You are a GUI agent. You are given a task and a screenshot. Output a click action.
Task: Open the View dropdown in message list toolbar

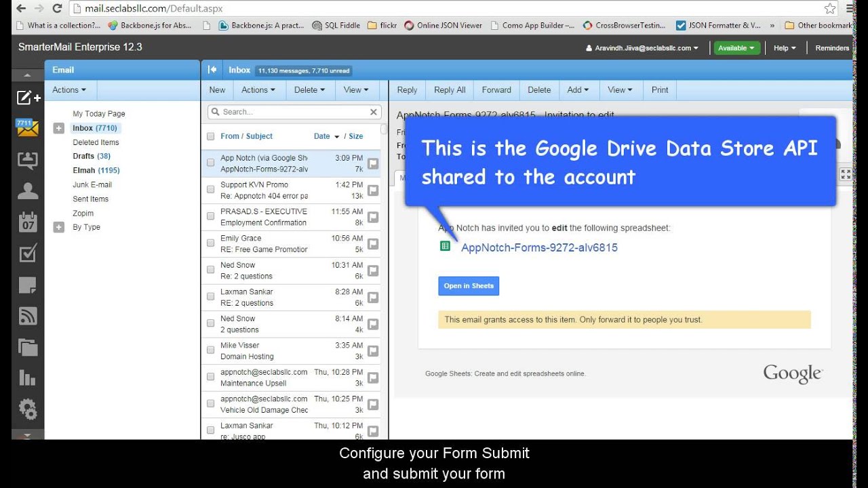356,90
